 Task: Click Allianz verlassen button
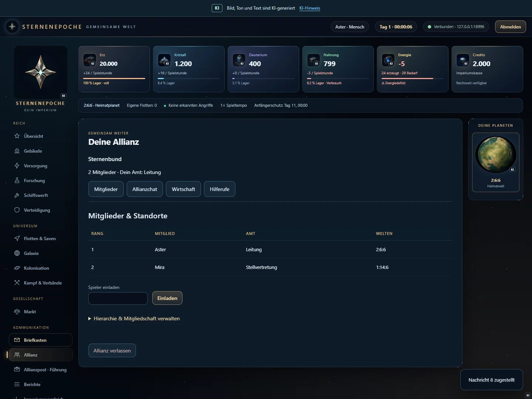click(112, 351)
